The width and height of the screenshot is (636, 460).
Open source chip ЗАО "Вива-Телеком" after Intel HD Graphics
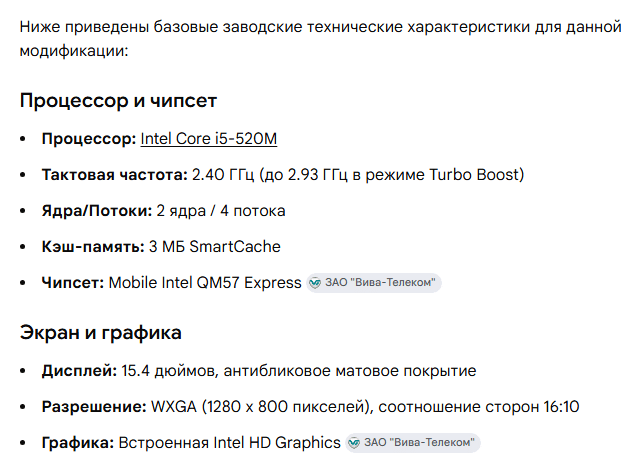413,443
